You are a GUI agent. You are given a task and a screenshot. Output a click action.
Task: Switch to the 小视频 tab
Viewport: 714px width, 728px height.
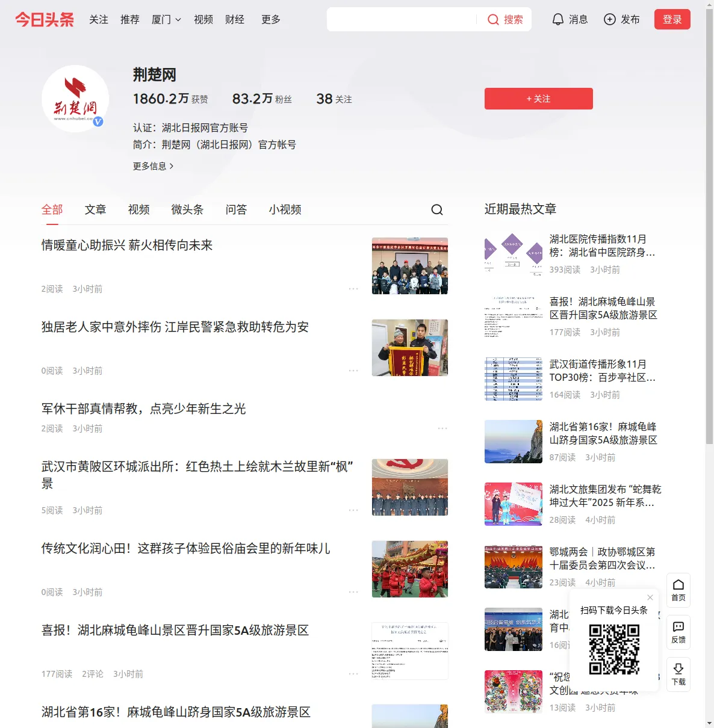click(285, 209)
